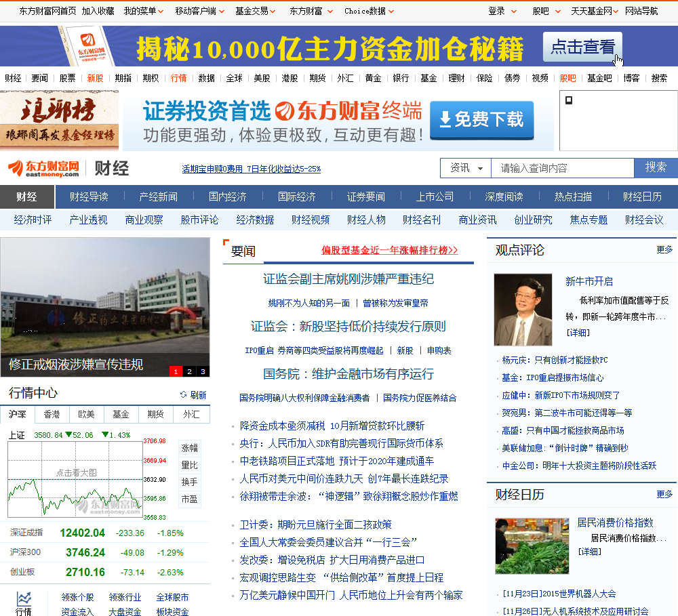The height and width of the screenshot is (616, 678).
Task: Open the 国内经济 nav tab
Action: (x=228, y=197)
